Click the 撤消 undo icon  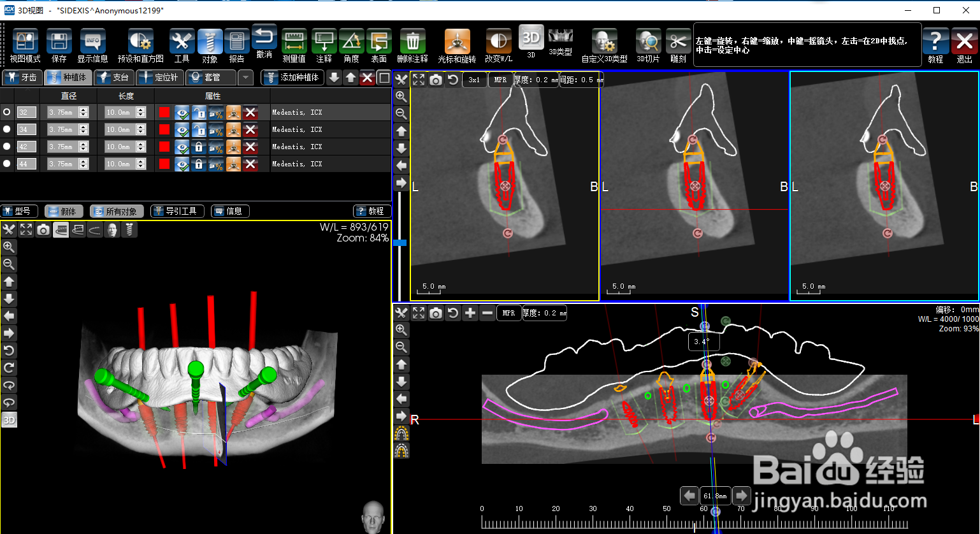pyautogui.click(x=264, y=37)
